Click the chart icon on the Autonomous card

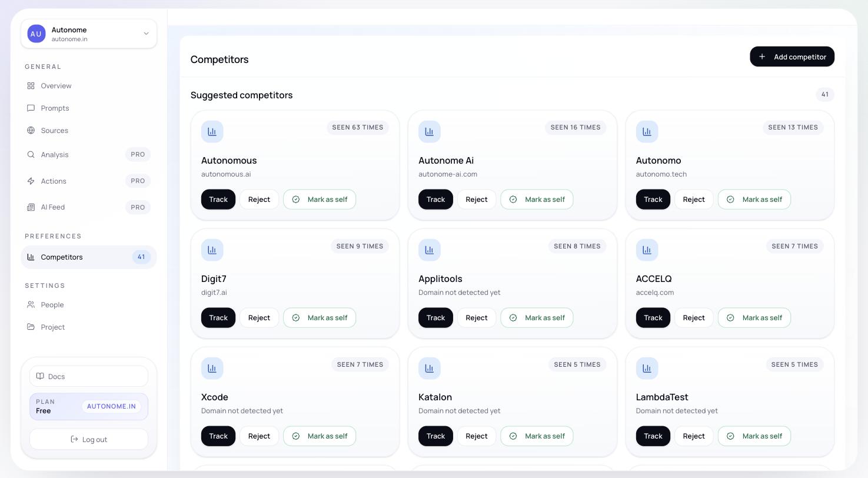coord(212,132)
